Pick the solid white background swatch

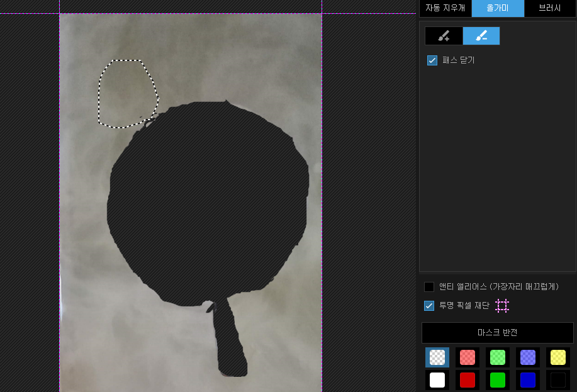coord(437,380)
